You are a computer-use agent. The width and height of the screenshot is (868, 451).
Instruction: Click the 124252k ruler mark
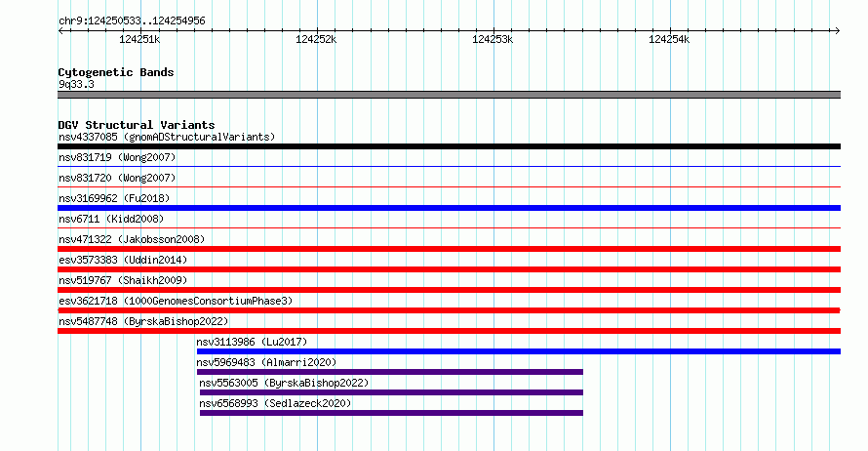point(316,39)
